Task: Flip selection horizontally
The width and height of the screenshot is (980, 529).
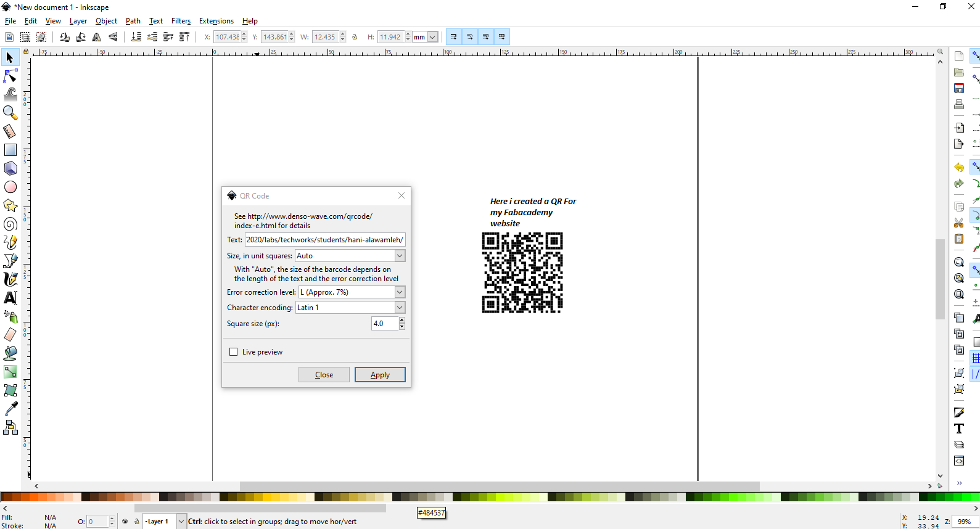Action: (97, 37)
